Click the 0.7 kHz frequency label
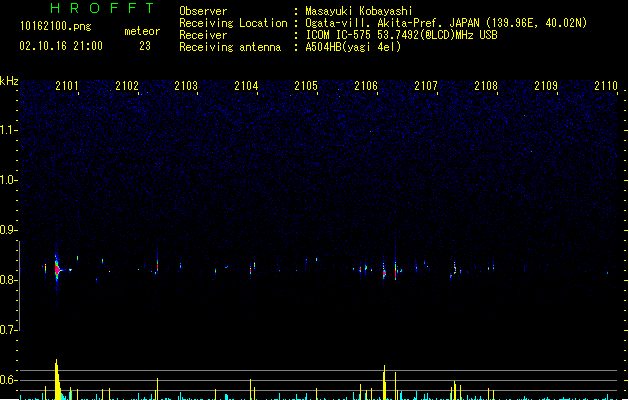629x400 pixels. [x=8, y=330]
